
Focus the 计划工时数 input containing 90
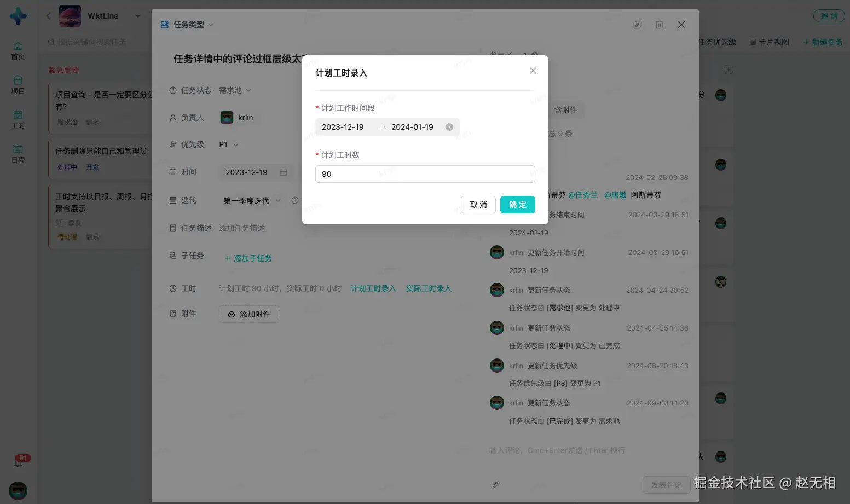point(425,174)
